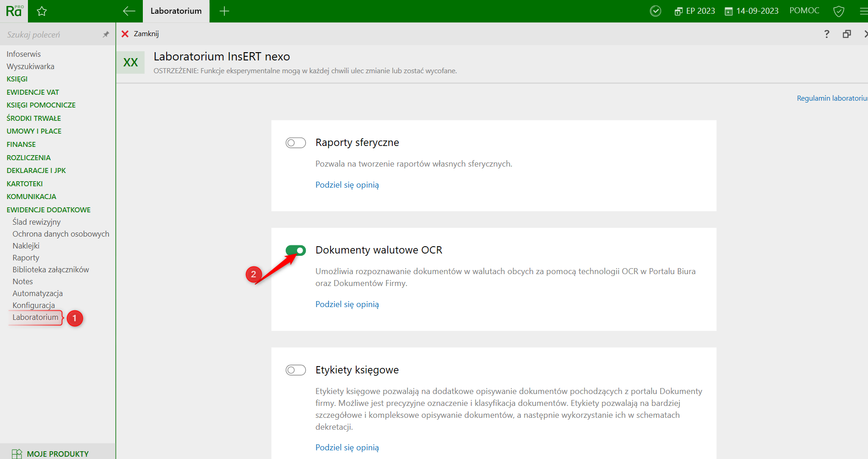Enable the Raporty sferyczne toggle
Viewport: 868px width, 459px height.
(296, 143)
